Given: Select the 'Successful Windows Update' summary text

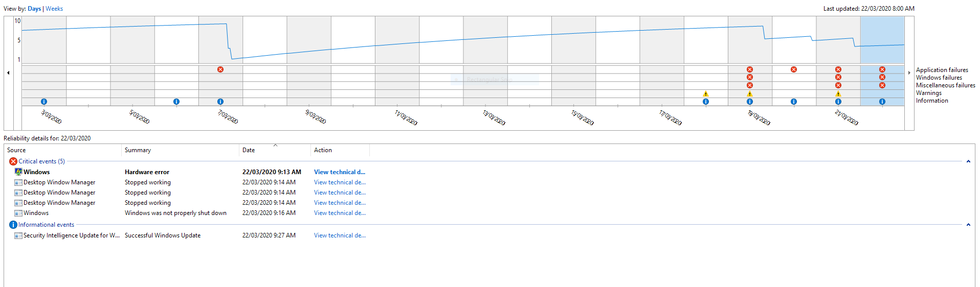Looking at the screenshot, I should (163, 235).
